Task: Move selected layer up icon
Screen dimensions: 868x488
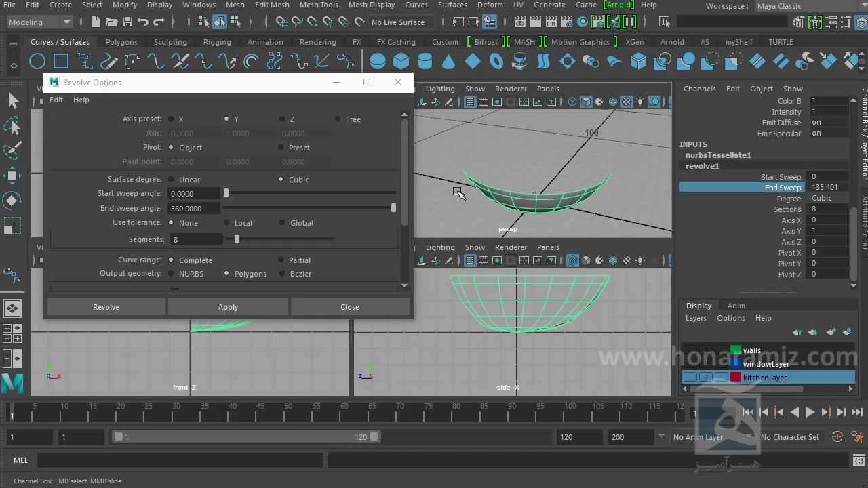Action: tap(797, 332)
